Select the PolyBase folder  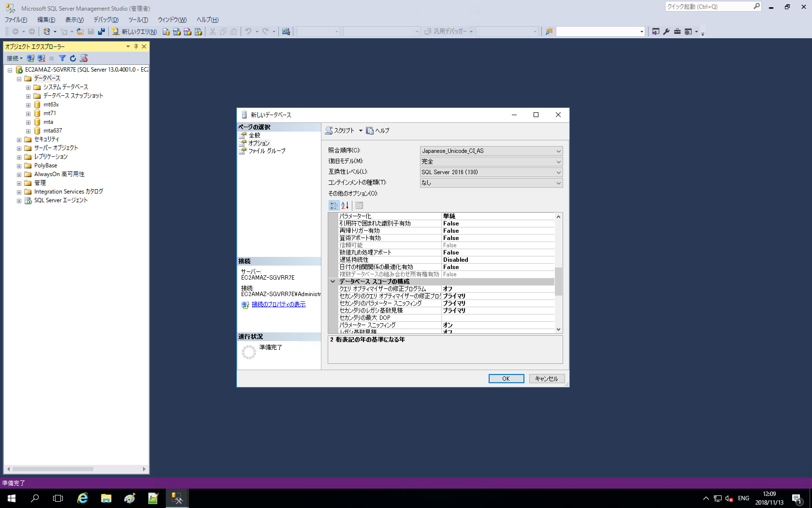pos(46,165)
